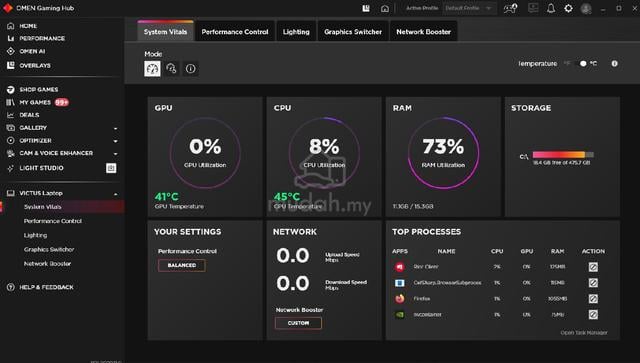End the nvcontainer process
Screen dimensions: 640x363
[x=593, y=314]
